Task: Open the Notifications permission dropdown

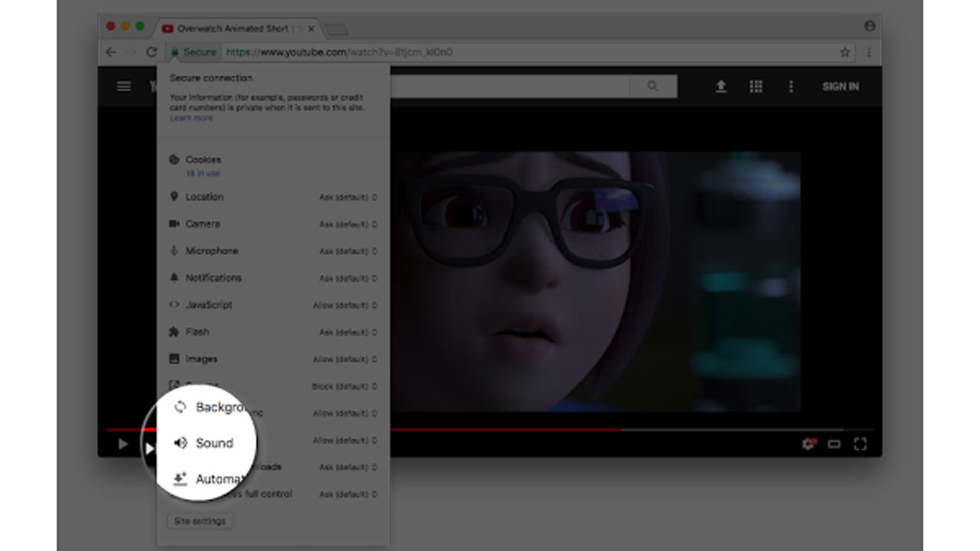Action: pos(348,279)
